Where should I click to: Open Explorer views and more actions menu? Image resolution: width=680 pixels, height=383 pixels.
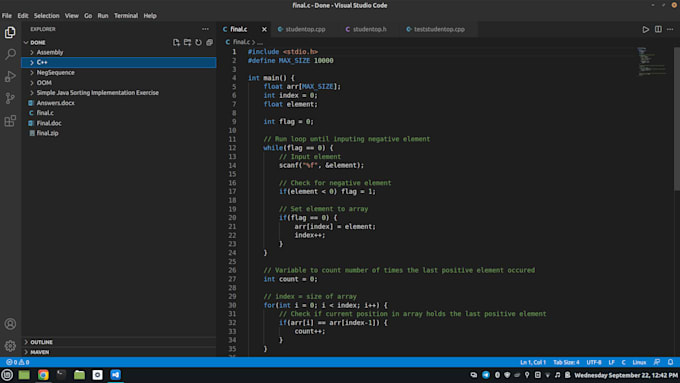coord(205,29)
